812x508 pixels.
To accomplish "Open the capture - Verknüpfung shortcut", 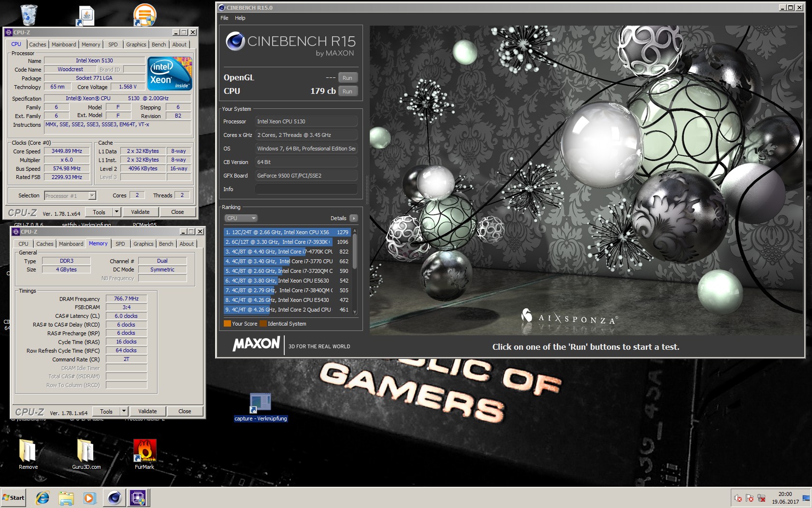I will click(x=261, y=407).
